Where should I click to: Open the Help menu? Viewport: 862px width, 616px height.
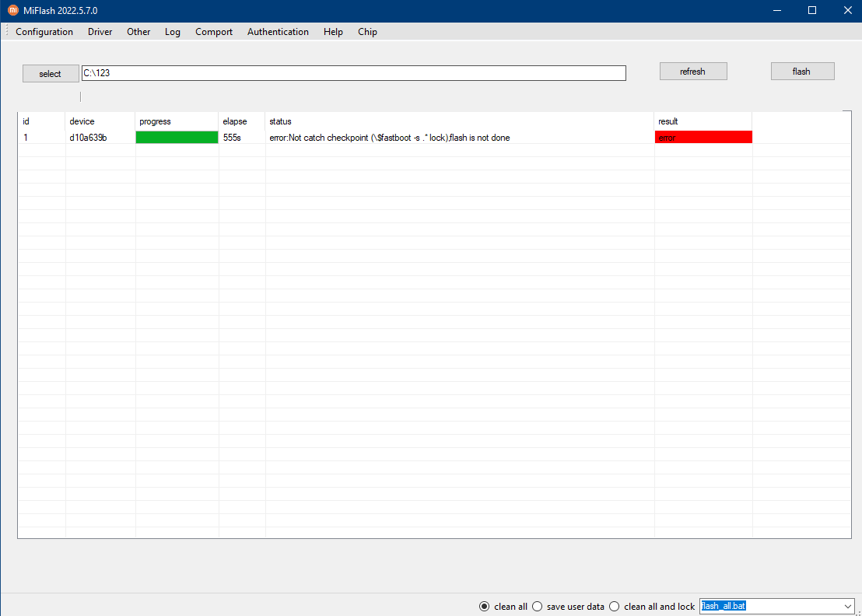click(333, 32)
